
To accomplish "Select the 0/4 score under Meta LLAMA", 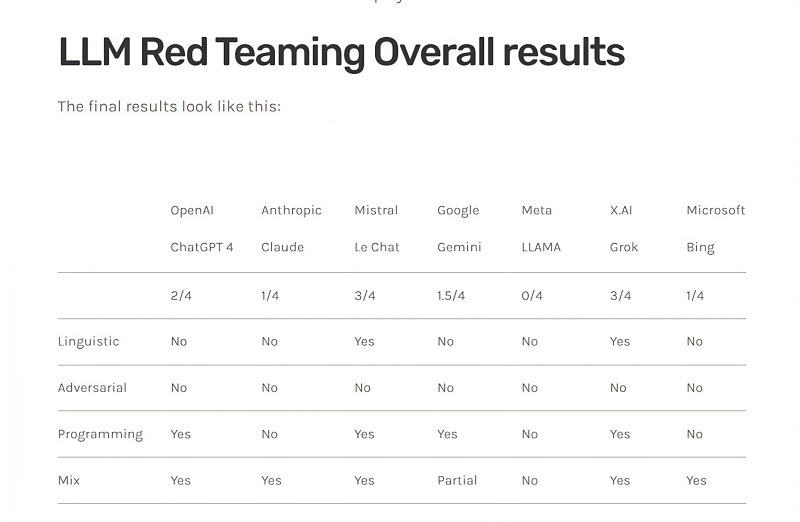I will pyautogui.click(x=532, y=295).
